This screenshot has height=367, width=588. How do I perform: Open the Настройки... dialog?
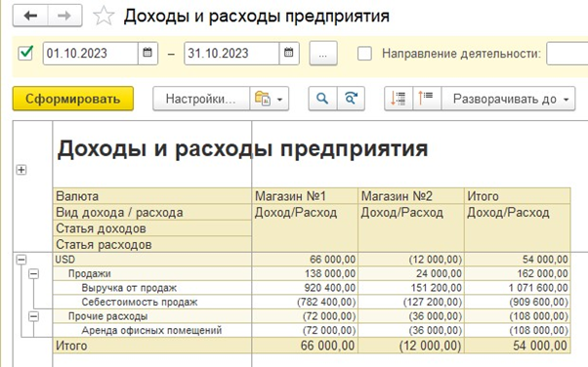click(201, 99)
